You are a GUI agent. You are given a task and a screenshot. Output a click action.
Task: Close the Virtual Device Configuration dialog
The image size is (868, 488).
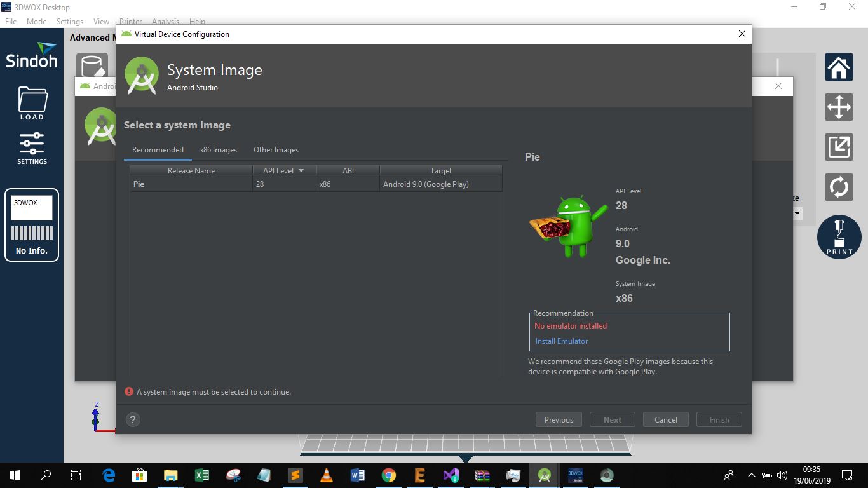click(742, 34)
